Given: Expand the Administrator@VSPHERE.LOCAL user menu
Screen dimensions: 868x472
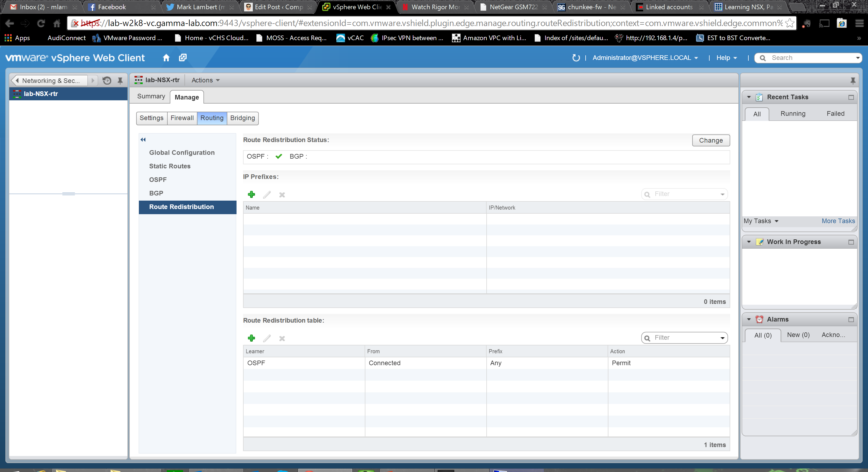Looking at the screenshot, I should (645, 57).
